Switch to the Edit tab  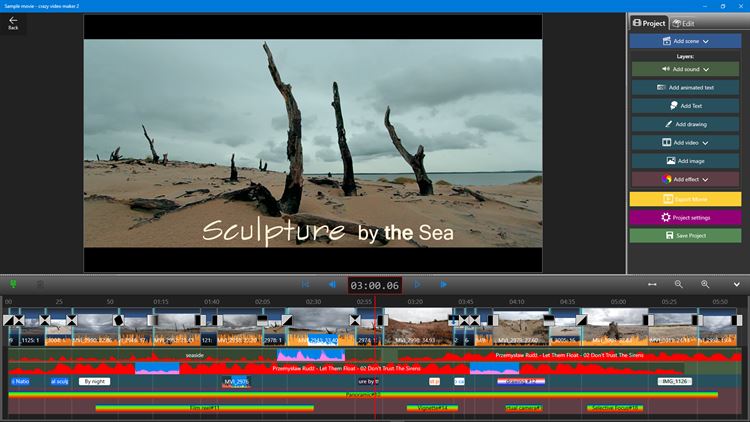tap(683, 23)
